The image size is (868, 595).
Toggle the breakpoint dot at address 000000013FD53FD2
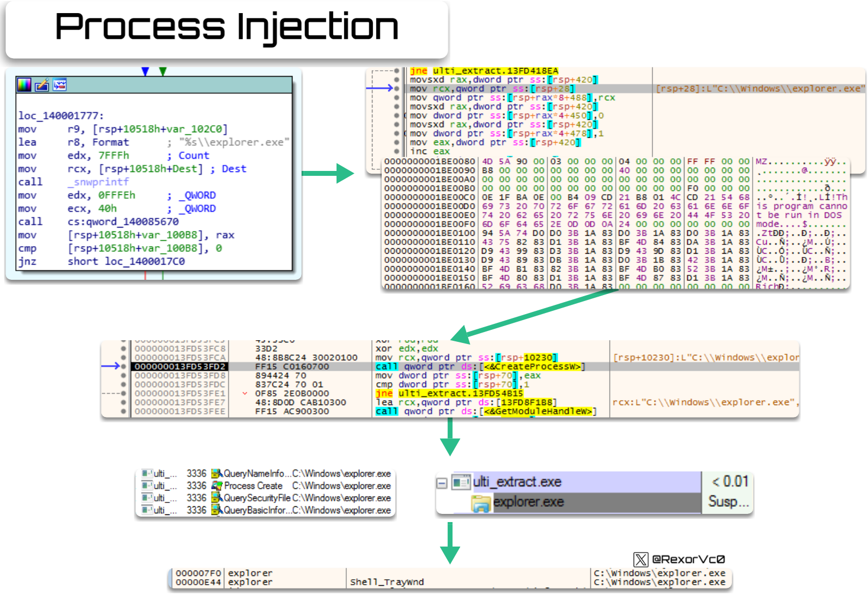124,366
